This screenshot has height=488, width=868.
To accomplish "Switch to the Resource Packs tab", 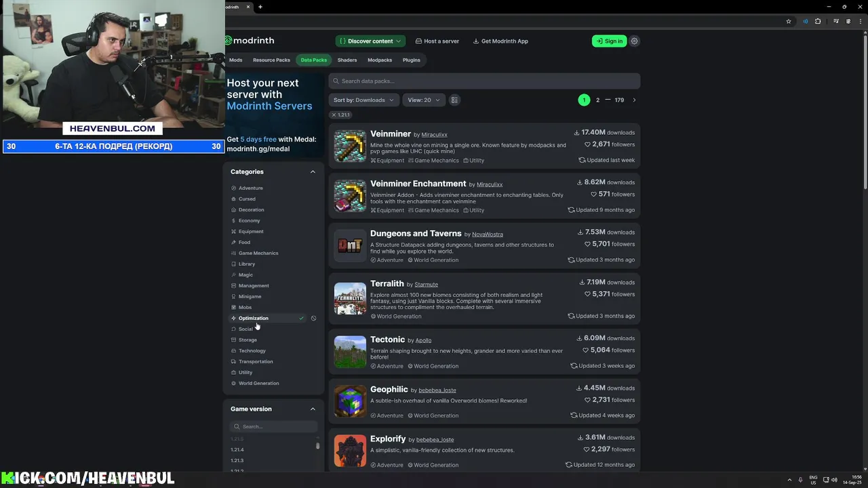I will click(271, 60).
